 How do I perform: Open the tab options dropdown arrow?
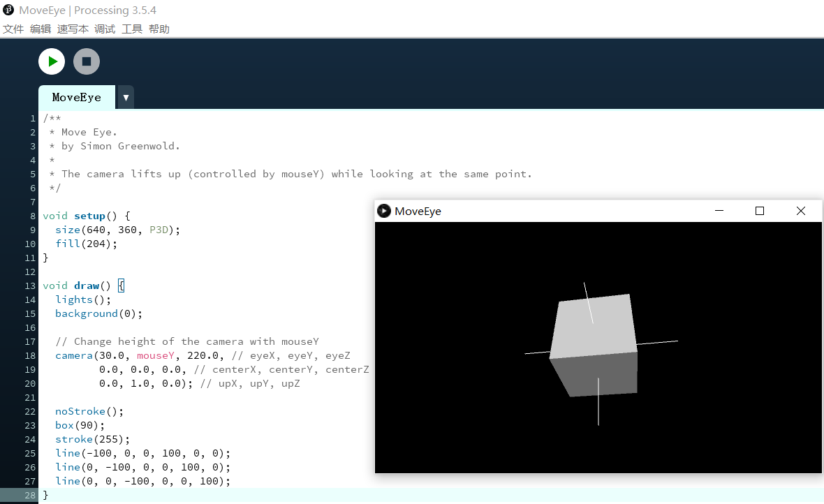pos(125,97)
